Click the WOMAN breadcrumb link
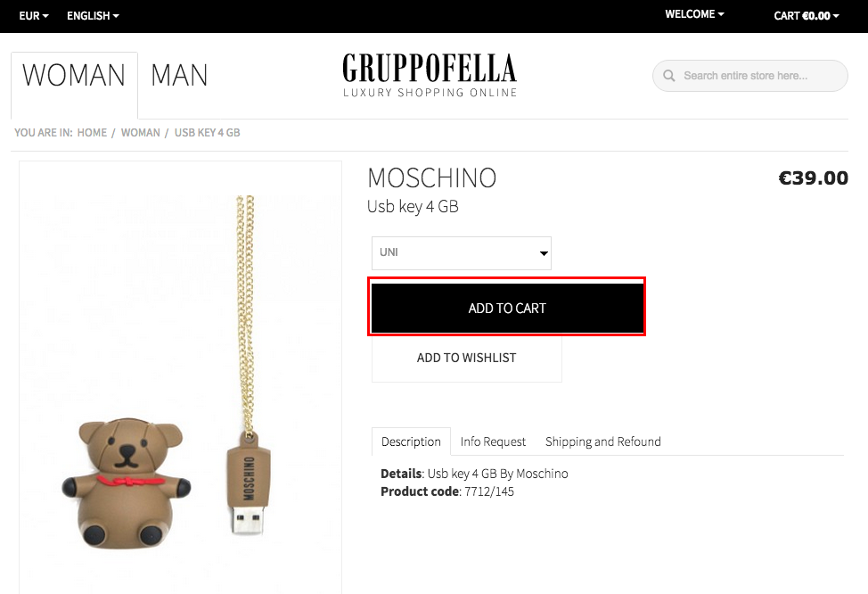 click(x=140, y=132)
